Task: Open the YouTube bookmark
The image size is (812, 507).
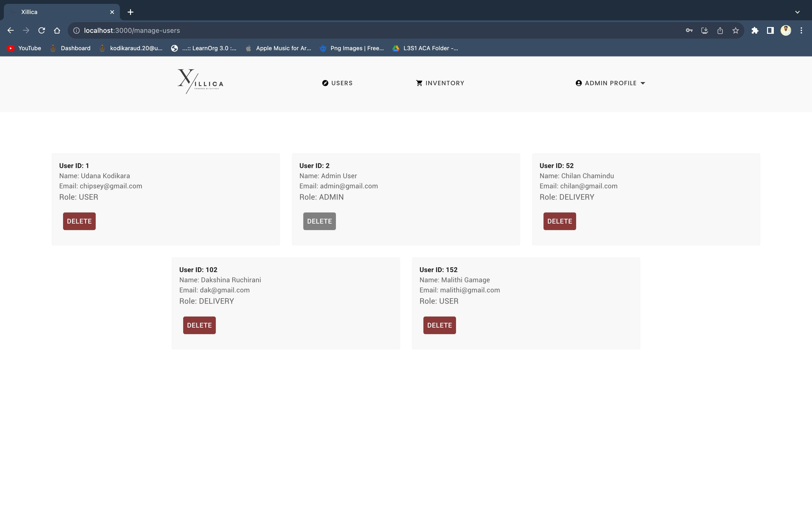Action: [24, 48]
